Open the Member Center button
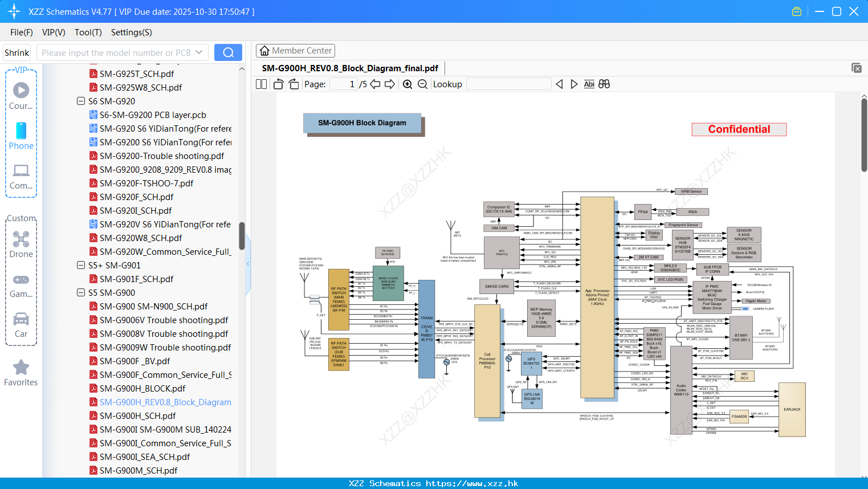 point(295,51)
